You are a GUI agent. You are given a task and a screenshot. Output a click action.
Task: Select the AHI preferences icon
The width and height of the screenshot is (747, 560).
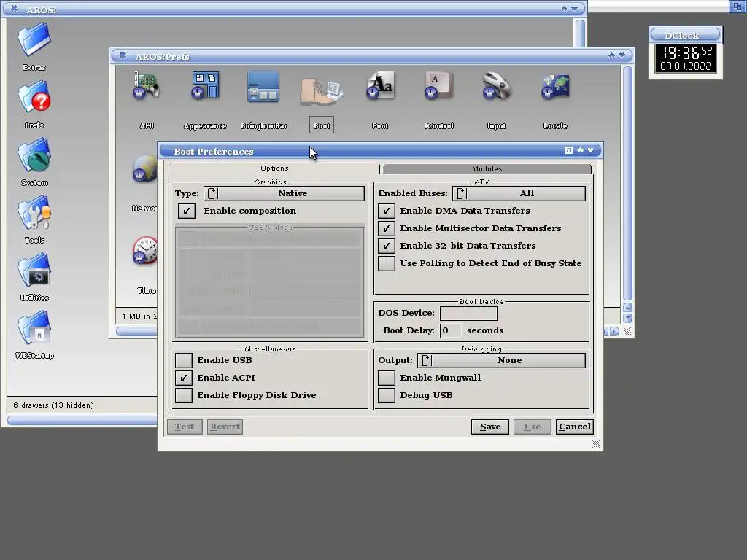(x=146, y=86)
